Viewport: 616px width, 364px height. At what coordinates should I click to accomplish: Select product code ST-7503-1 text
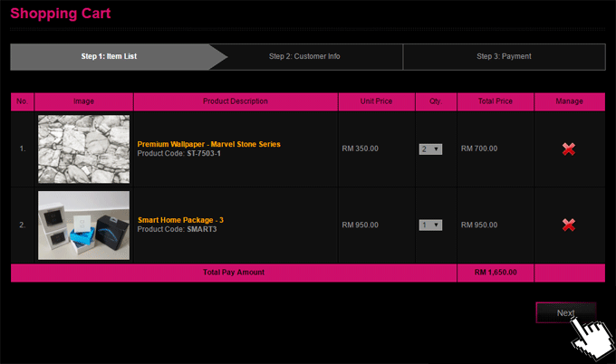click(x=203, y=154)
